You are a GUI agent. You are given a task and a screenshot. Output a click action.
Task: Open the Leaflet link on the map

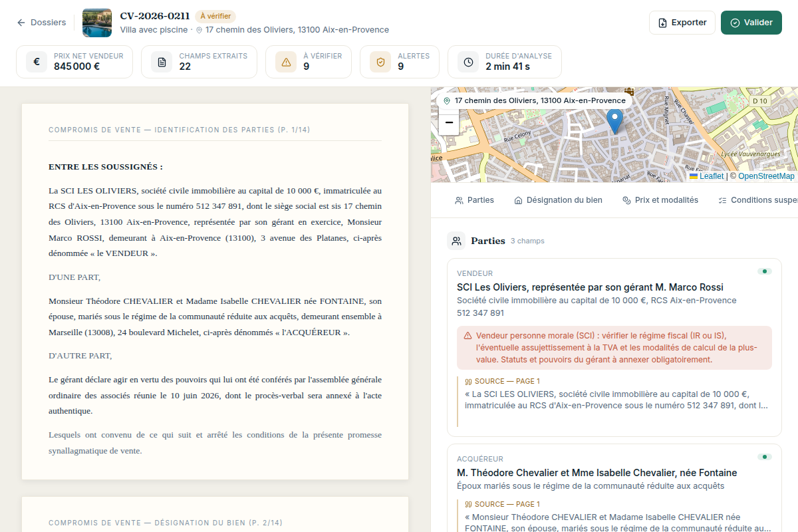706,176
